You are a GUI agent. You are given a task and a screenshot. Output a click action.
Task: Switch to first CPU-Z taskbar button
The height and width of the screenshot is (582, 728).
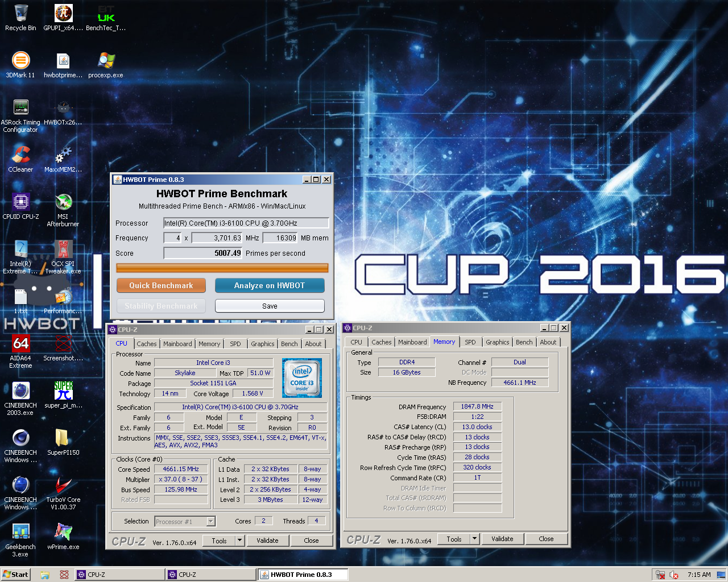point(119,575)
